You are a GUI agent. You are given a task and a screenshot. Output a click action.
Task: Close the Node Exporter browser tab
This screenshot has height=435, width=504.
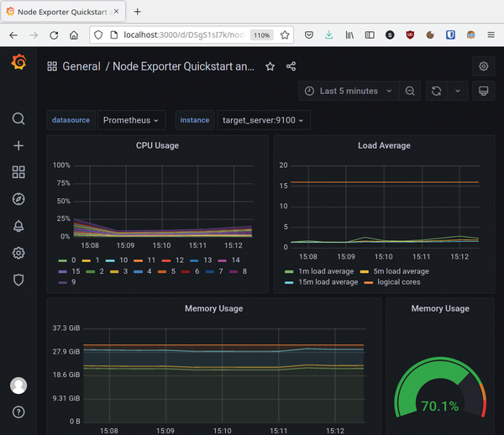[x=117, y=12]
